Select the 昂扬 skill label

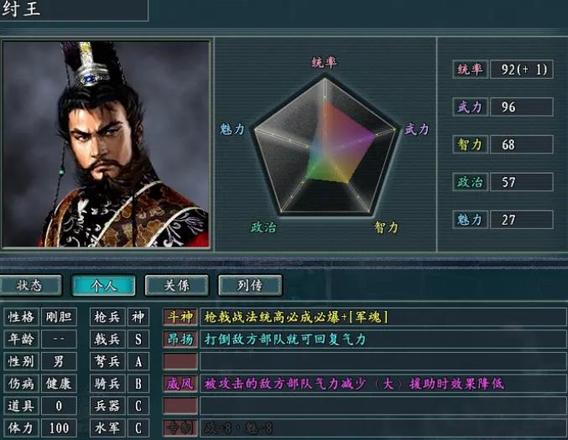tap(180, 339)
